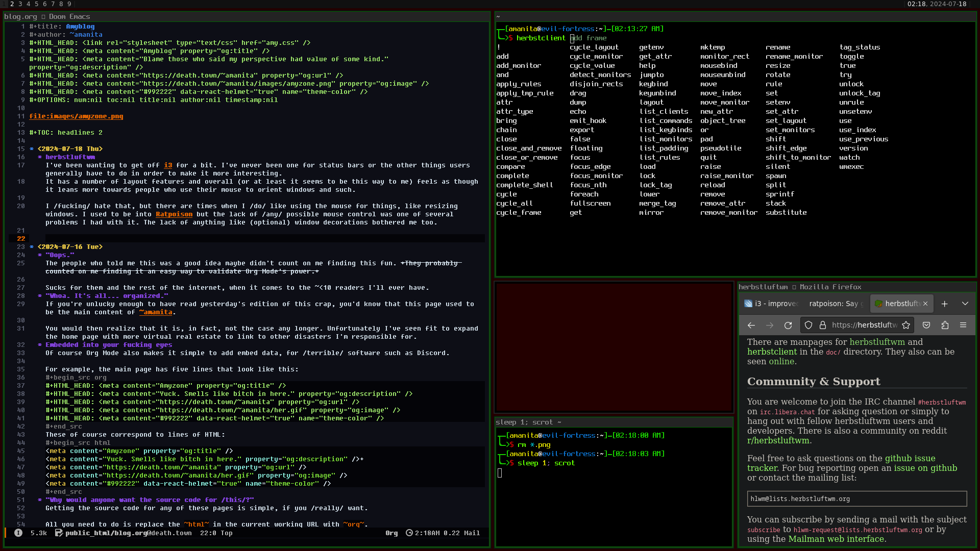The image size is (980, 551).
Task: Open Firefox extensions puzzle icon
Action: (945, 325)
